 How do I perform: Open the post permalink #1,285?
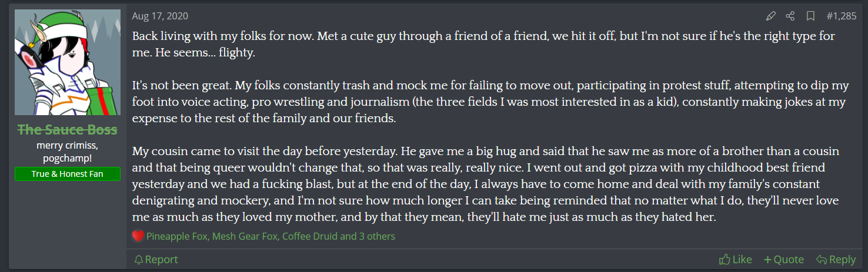[x=842, y=16]
